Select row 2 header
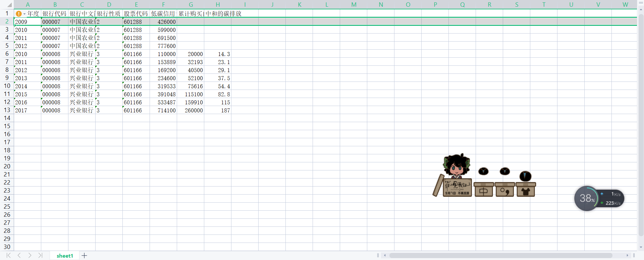The width and height of the screenshot is (644, 260). (x=7, y=21)
